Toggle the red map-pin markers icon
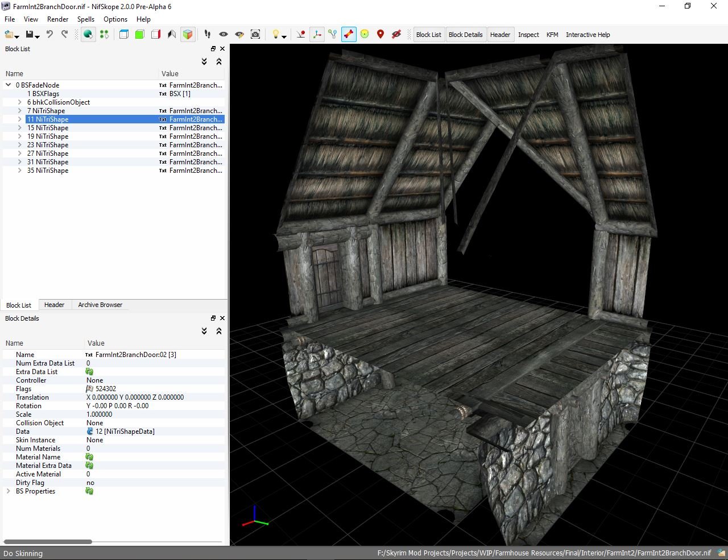The image size is (728, 560). click(380, 35)
